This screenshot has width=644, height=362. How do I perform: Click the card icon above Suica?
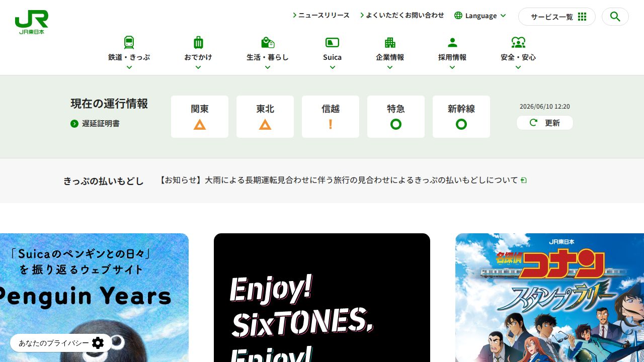pos(333,42)
